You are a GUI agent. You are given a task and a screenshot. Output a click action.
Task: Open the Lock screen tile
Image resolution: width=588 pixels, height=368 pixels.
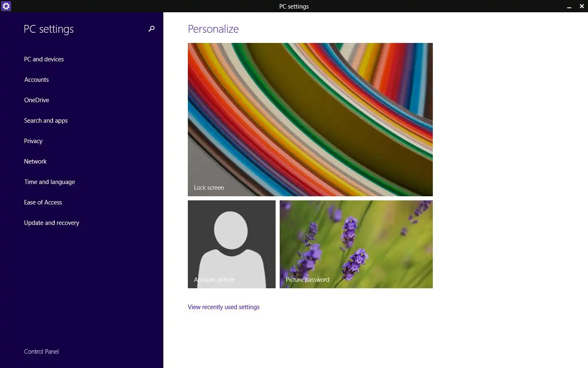(x=310, y=119)
